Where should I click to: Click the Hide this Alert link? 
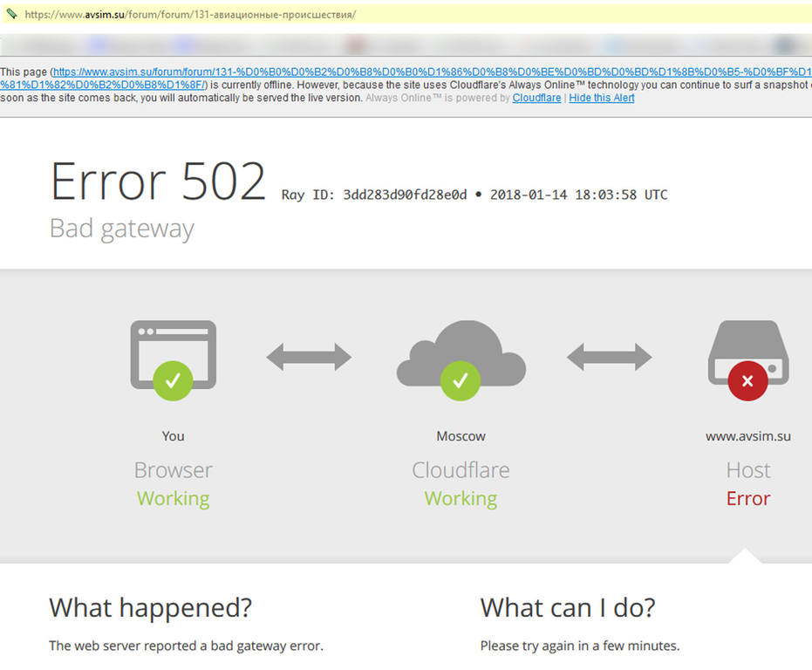601,98
